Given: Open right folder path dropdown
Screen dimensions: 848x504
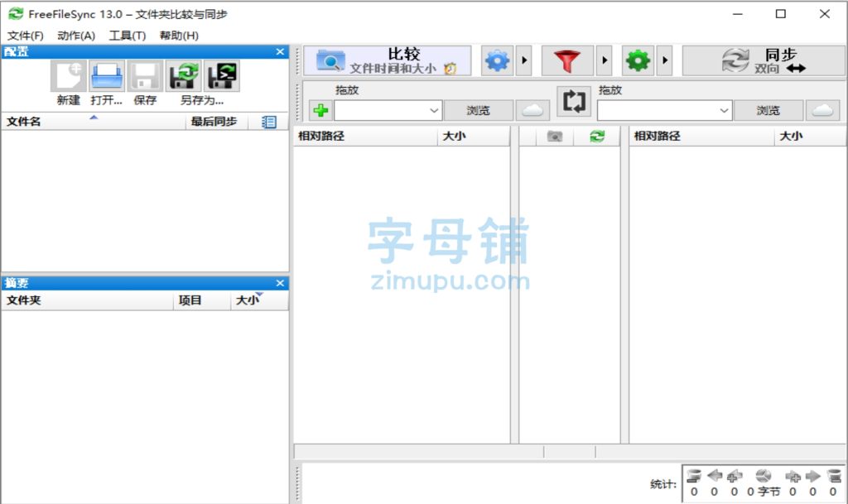Looking at the screenshot, I should (x=724, y=111).
